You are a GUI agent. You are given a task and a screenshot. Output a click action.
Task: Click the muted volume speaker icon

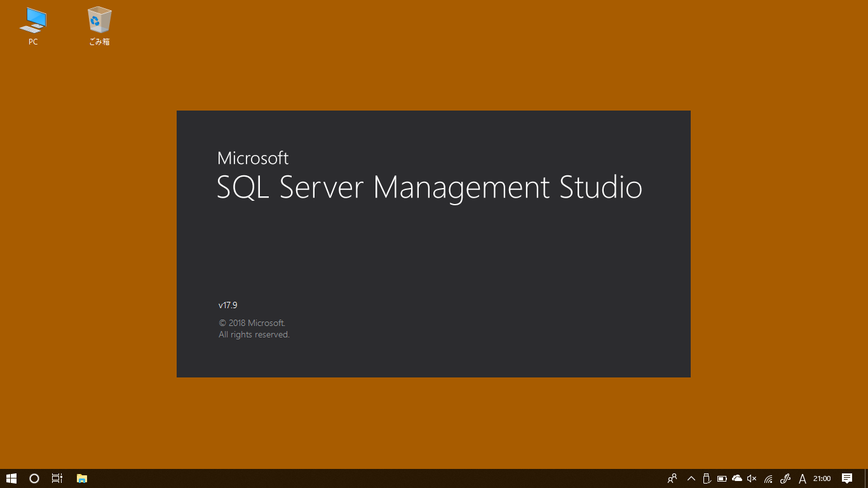coord(752,478)
